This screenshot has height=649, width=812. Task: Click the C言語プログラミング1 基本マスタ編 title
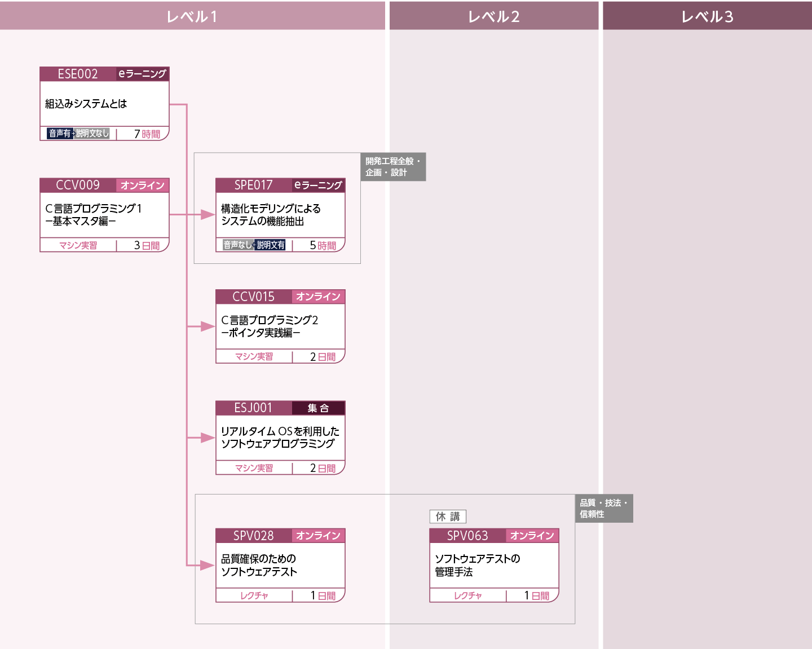click(x=94, y=215)
